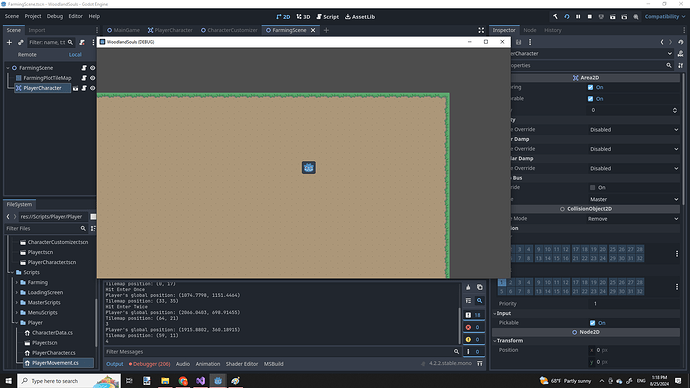Toggle Audio Bus Override On checkbox
This screenshot has height=388, width=690.
pos(593,187)
